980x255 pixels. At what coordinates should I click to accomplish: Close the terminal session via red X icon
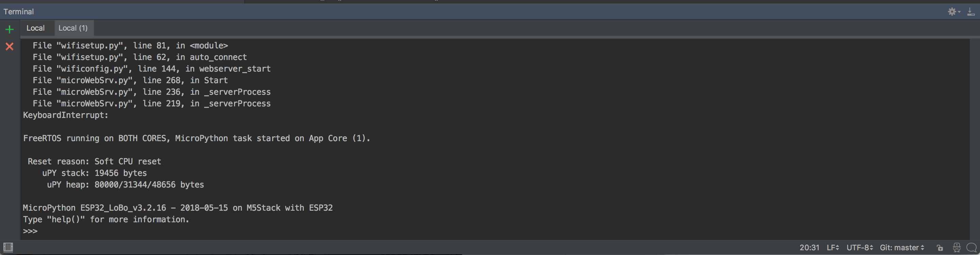(10, 46)
